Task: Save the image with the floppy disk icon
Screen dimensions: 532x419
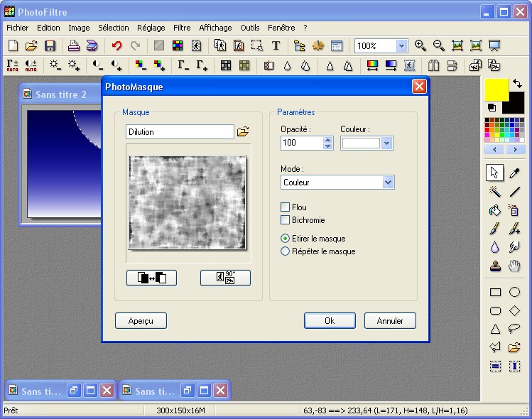Action: [50, 45]
